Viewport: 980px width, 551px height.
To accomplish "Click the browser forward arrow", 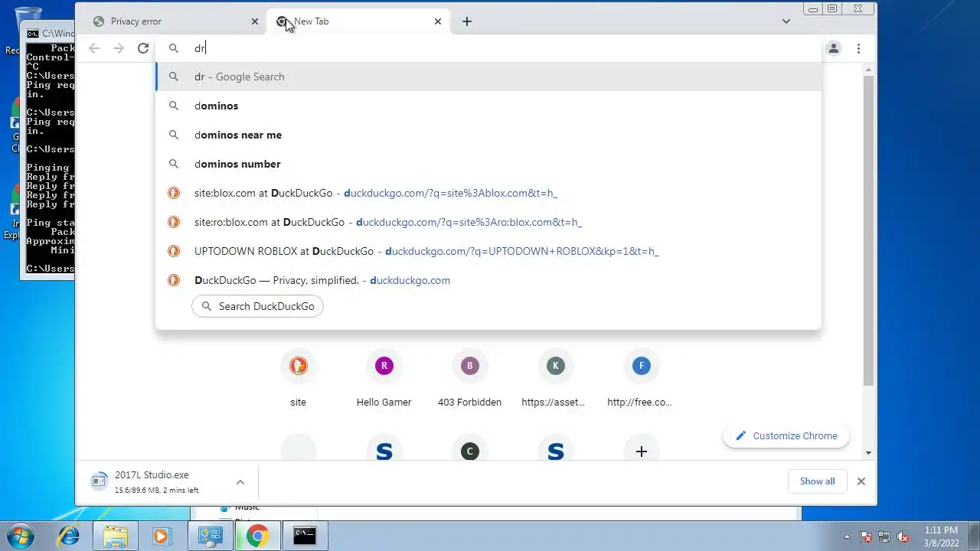I will [x=119, y=48].
